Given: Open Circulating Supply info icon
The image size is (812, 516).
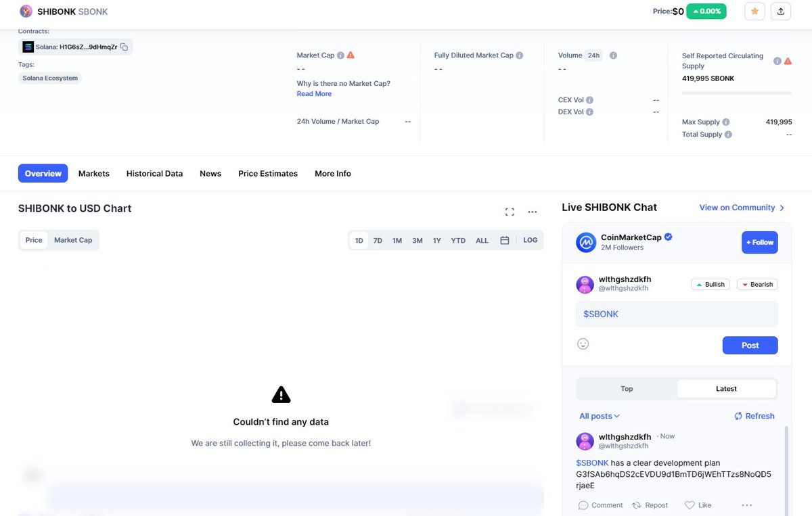Looking at the screenshot, I should pyautogui.click(x=777, y=61).
